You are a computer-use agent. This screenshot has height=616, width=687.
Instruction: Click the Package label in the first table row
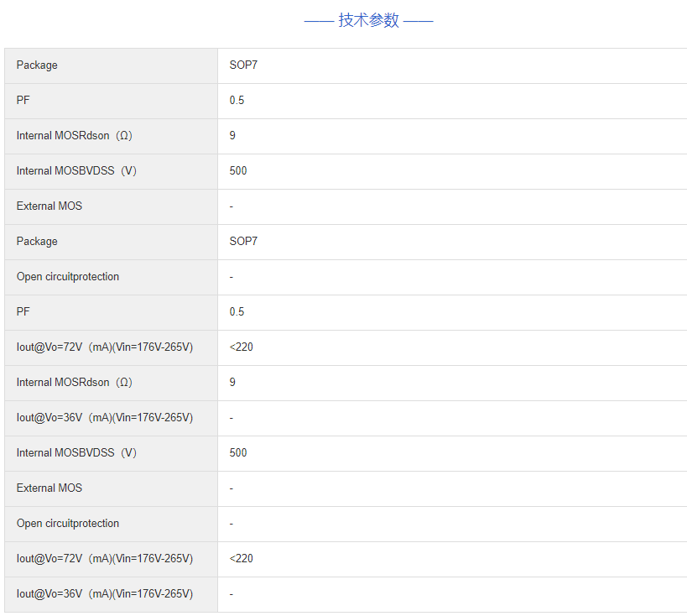(37, 65)
